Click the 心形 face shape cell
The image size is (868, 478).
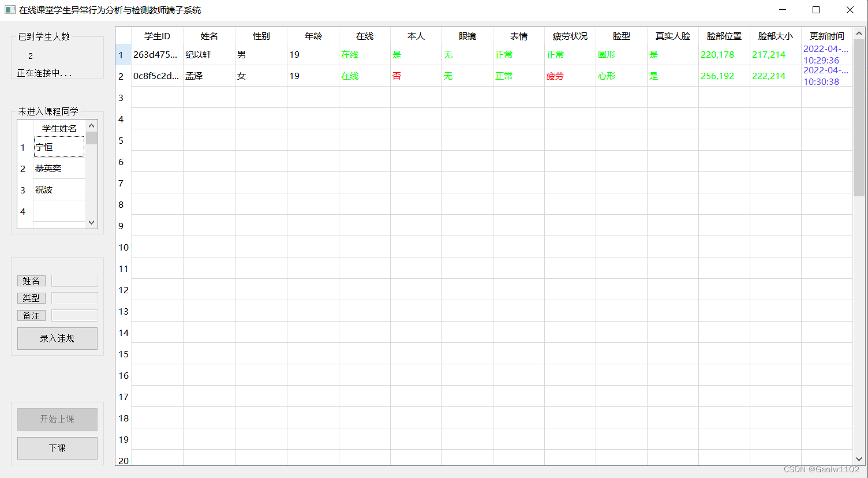click(x=622, y=76)
